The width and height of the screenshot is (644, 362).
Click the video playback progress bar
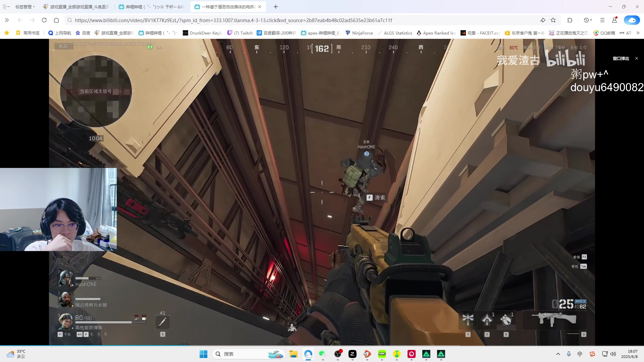point(322,345)
